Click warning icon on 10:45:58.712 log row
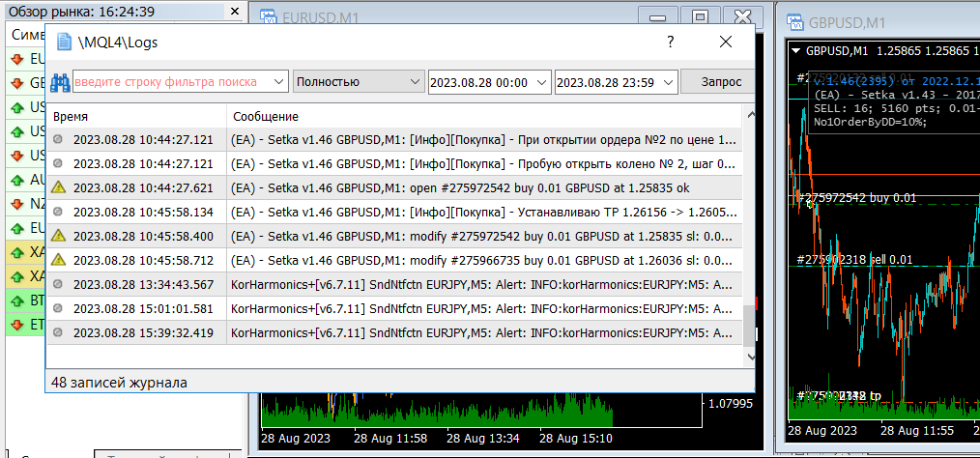The height and width of the screenshot is (458, 980). point(58,260)
